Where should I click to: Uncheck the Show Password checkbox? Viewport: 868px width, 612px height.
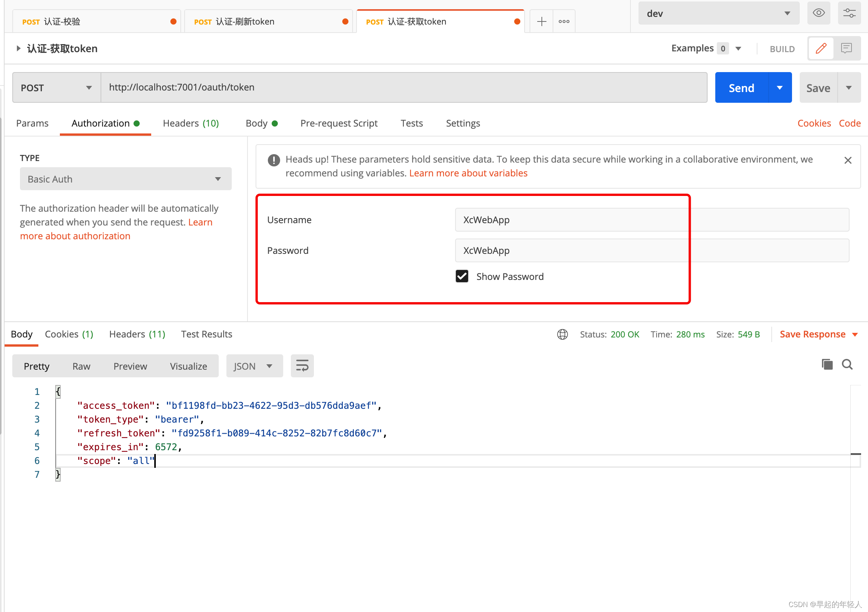click(462, 276)
